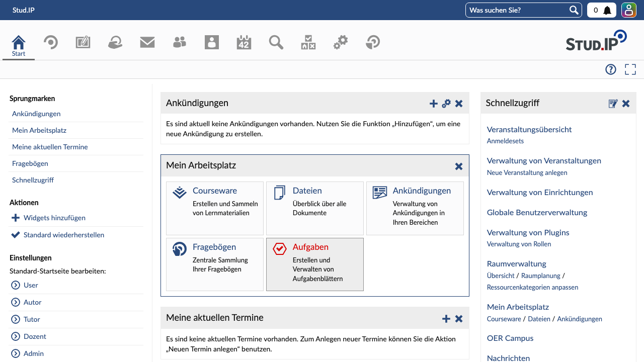Screen dimensions: 644x362
Task: Open the Arbeitsplatz notepad icon in navigation
Action: tap(83, 42)
